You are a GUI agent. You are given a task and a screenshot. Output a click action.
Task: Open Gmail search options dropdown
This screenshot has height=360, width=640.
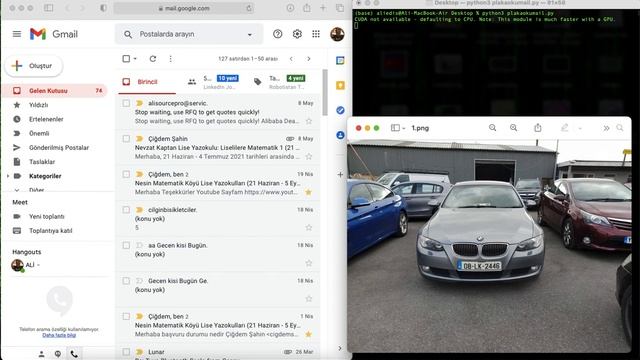[249, 35]
